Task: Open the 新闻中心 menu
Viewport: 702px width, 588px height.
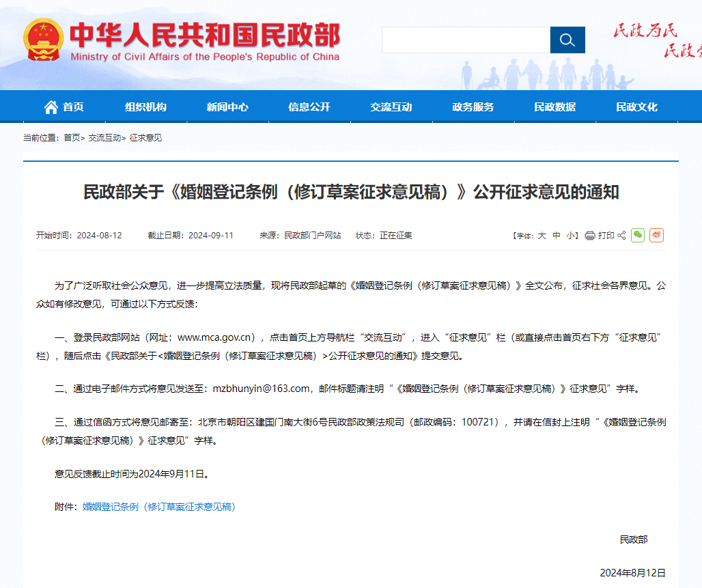Action: 227,107
